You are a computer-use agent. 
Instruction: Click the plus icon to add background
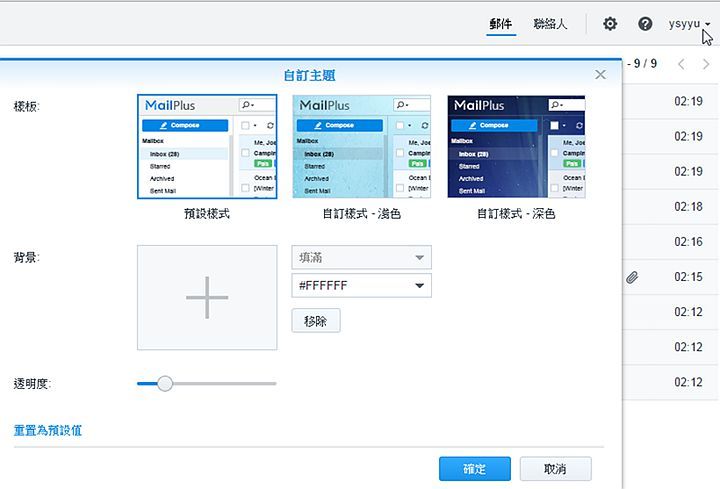click(207, 298)
